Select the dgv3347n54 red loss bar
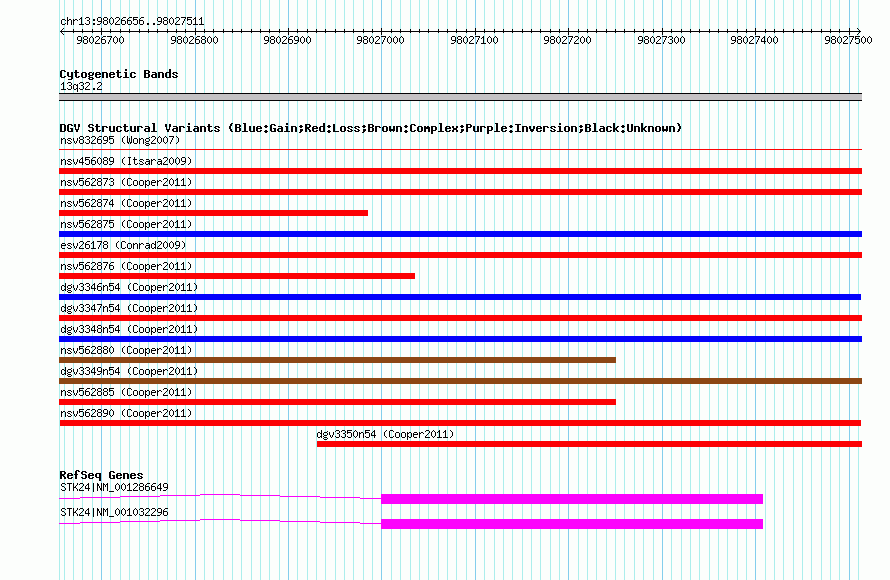890x580 pixels. click(460, 318)
